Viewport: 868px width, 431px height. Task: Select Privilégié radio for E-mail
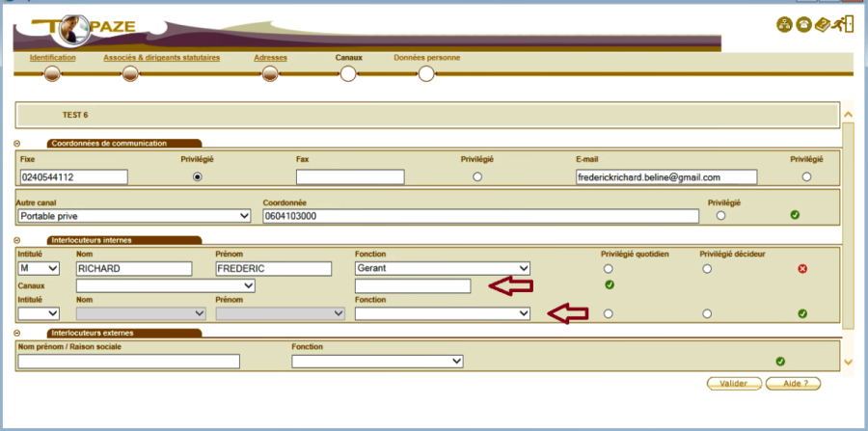click(x=806, y=177)
